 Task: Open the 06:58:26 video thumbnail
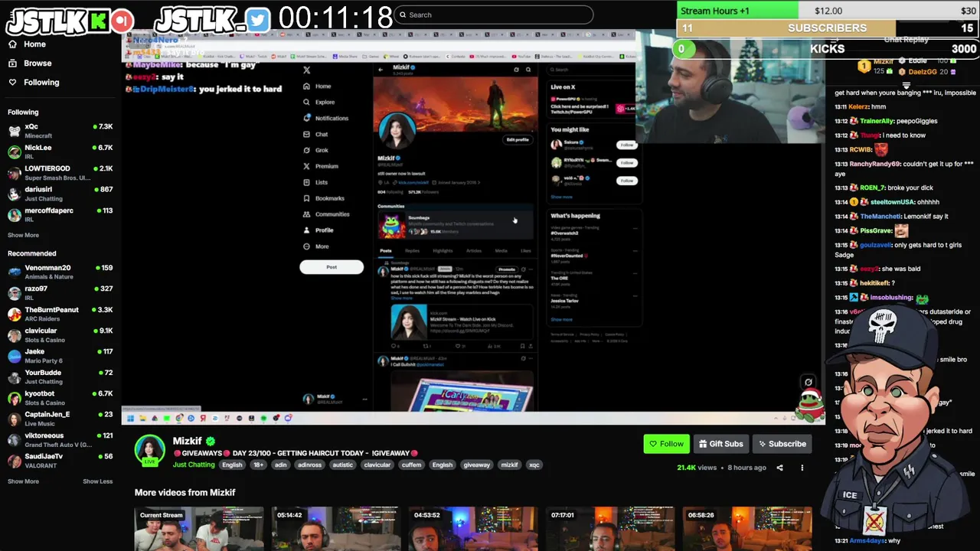coord(747,529)
